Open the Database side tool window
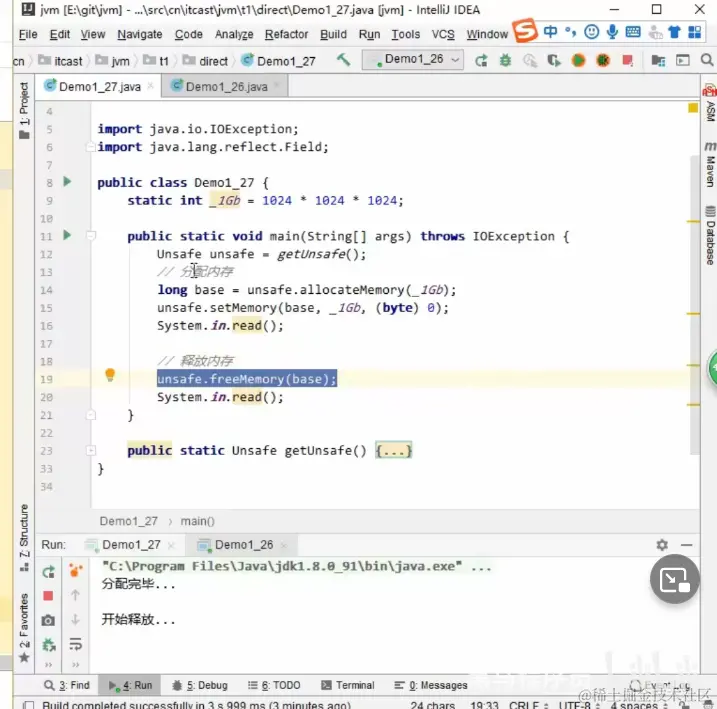This screenshot has height=709, width=717. [709, 235]
